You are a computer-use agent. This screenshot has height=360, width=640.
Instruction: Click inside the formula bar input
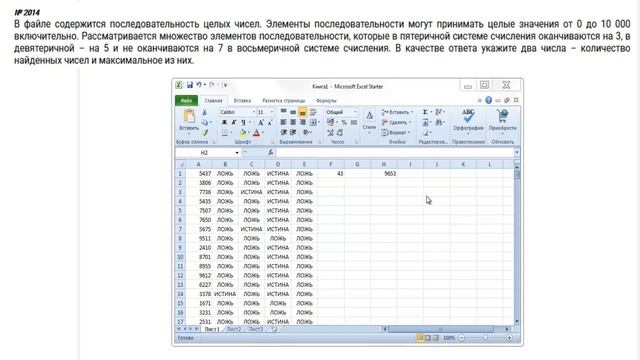pyautogui.click(x=394, y=153)
